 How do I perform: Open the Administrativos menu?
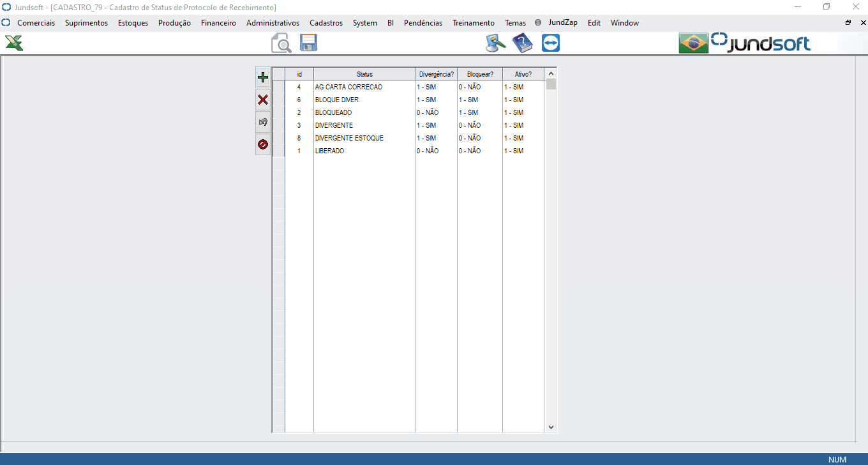point(273,22)
